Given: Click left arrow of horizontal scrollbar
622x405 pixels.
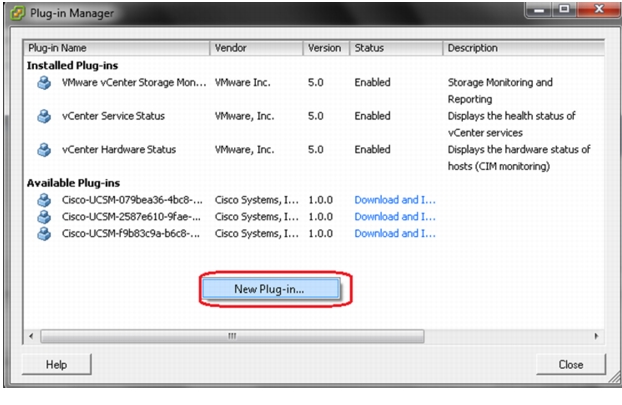Looking at the screenshot, I should (x=31, y=336).
